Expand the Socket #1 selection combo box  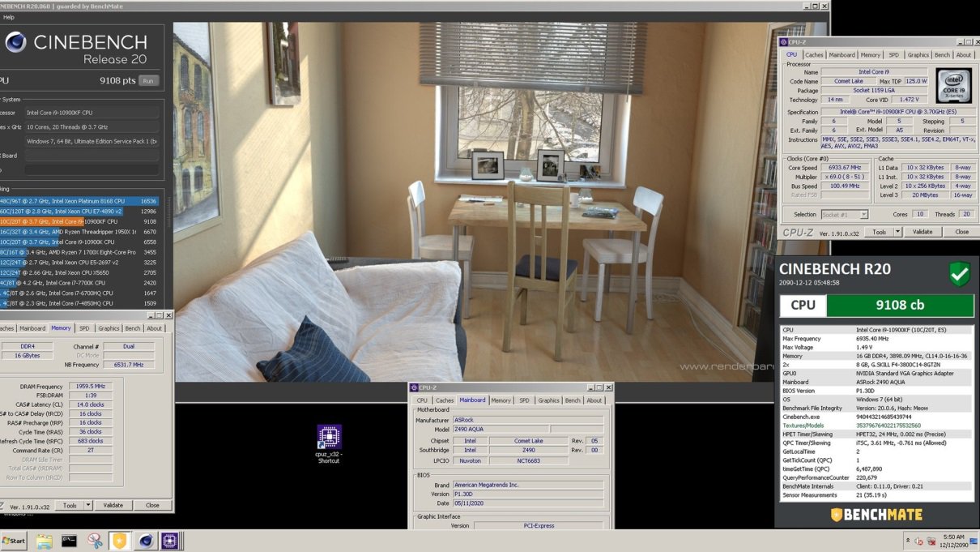point(863,215)
